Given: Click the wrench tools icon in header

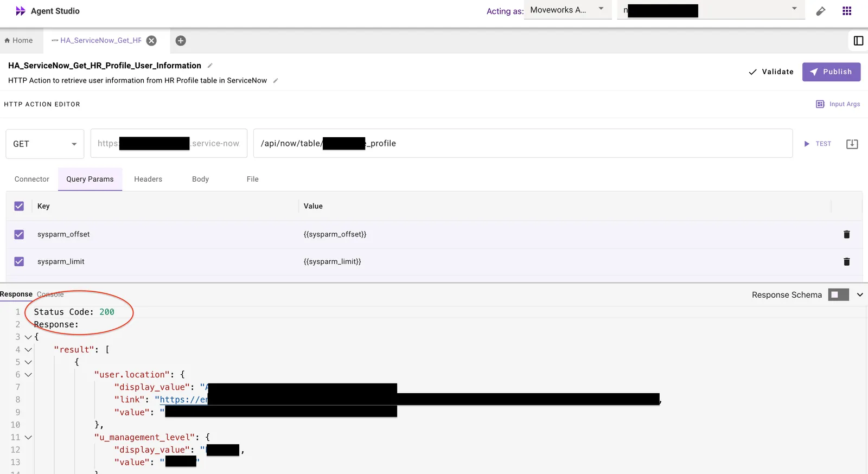Looking at the screenshot, I should coord(821,11).
